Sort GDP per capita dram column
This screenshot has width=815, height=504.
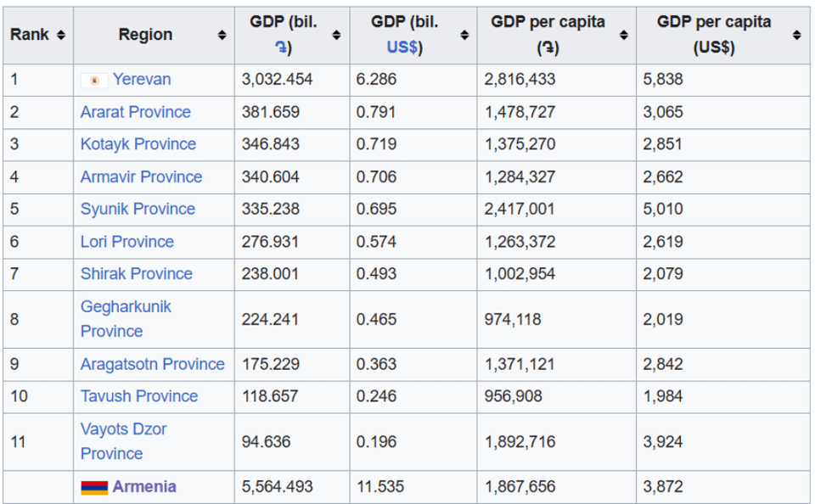point(624,36)
